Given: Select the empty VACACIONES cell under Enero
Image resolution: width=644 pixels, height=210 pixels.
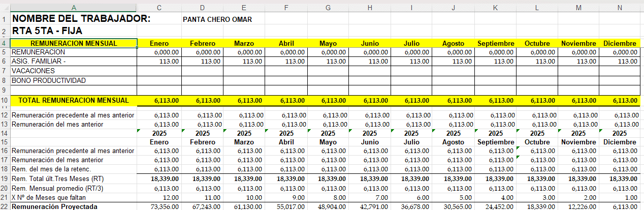Looking at the screenshot, I should click(159, 71).
